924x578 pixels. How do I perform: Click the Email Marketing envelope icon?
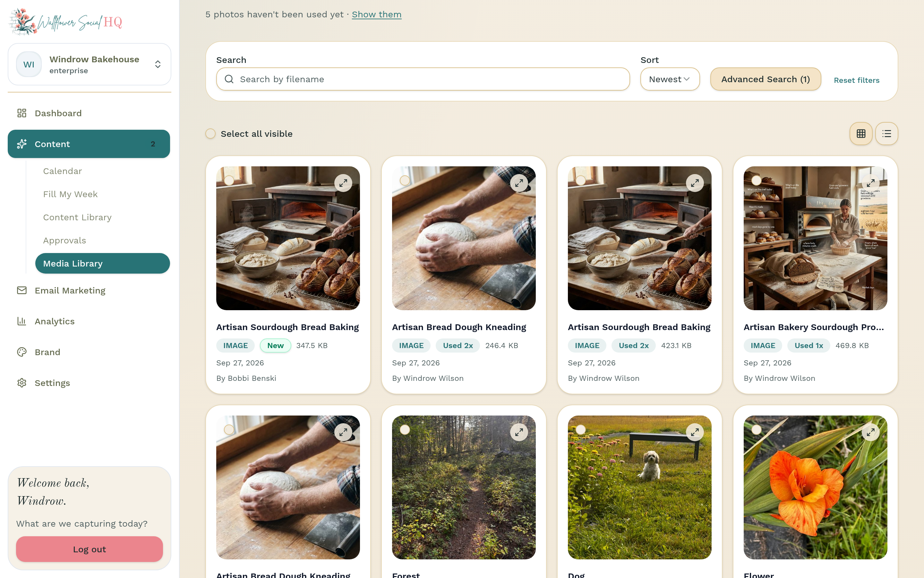[x=22, y=291]
